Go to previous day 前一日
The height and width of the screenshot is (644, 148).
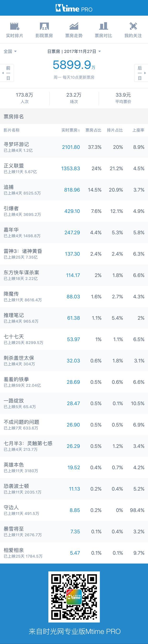[x=7, y=73]
